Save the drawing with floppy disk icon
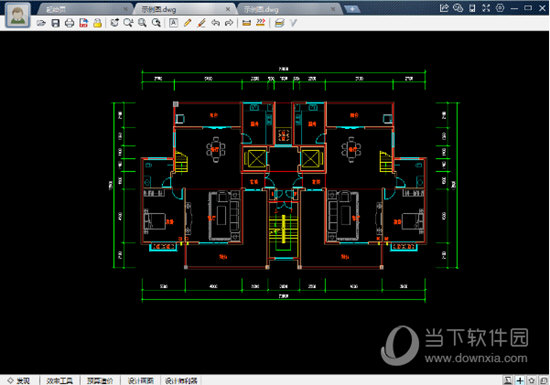550x385 pixels. 55,23
